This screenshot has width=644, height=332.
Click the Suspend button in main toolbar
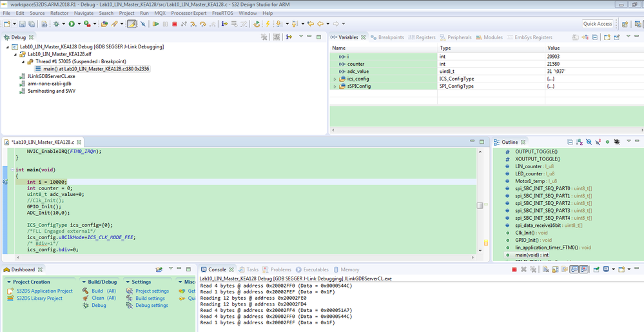166,24
